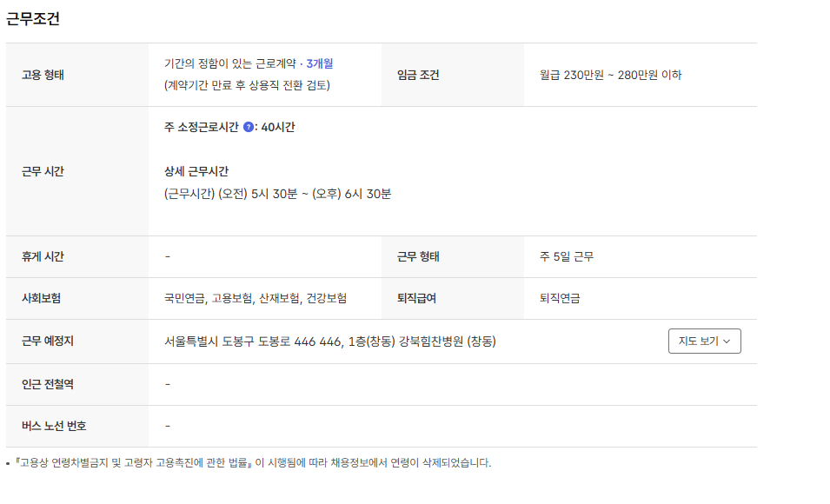Click the 주 5일 근무 value
Image resolution: width=830 pixels, height=504 pixels.
coord(567,256)
